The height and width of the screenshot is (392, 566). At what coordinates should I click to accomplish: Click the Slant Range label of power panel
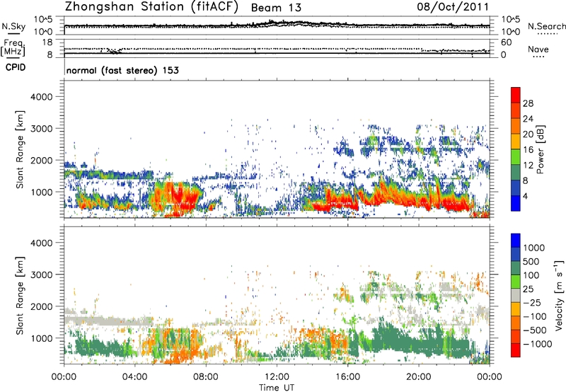20,149
